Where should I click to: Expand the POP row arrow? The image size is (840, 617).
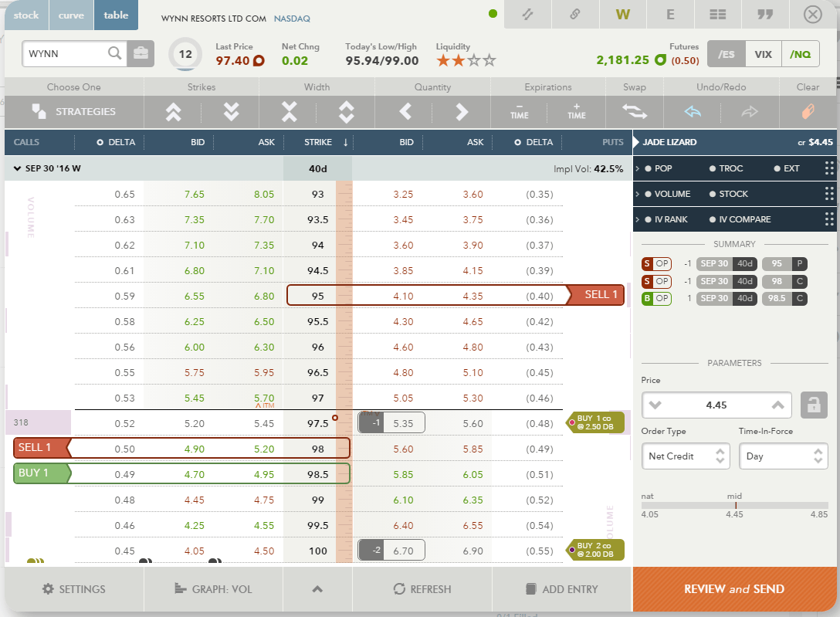point(638,168)
